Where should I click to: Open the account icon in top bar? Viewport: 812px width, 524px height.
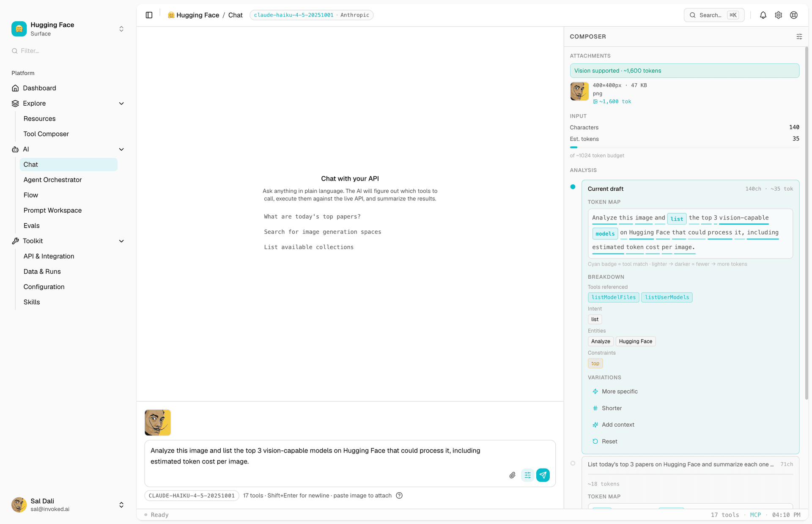794,15
